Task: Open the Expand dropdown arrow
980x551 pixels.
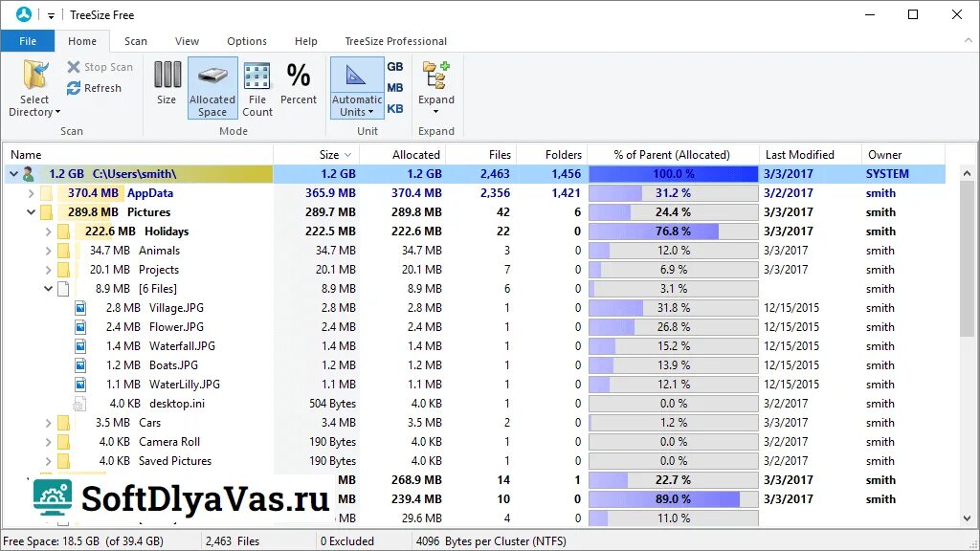Action: [435, 112]
